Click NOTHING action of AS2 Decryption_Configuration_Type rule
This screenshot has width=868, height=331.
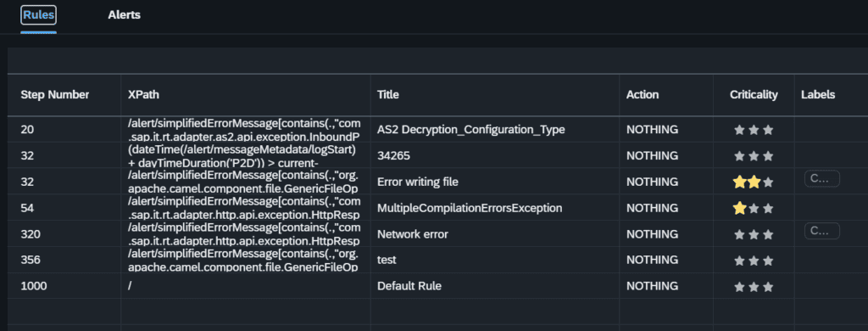652,130
